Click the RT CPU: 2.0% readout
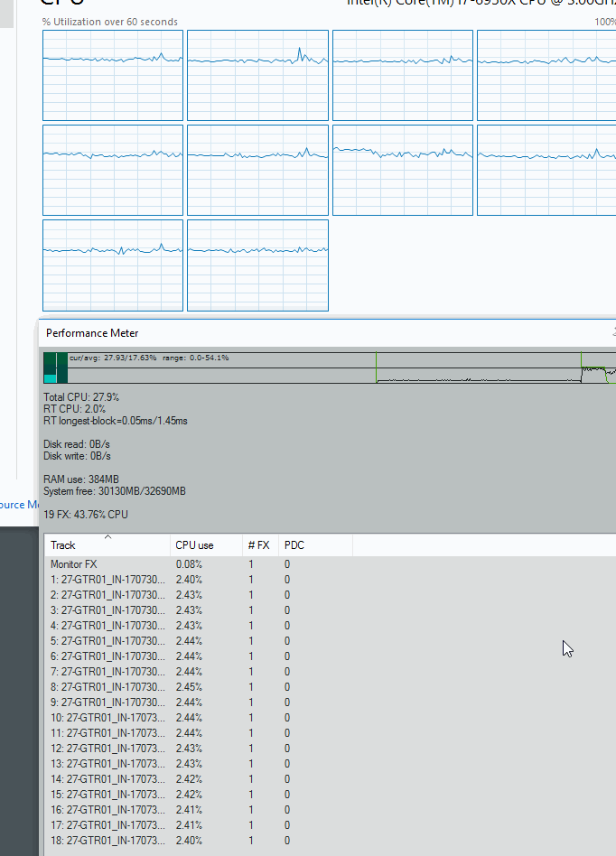 pos(74,409)
